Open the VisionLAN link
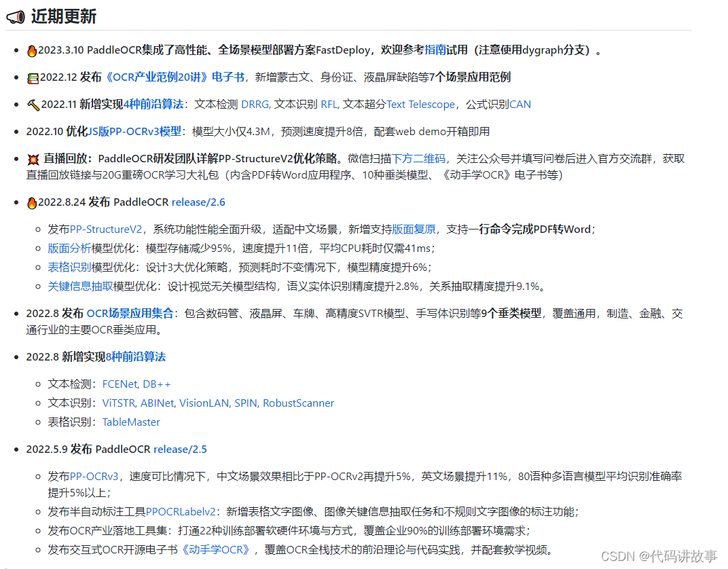 click(x=204, y=403)
